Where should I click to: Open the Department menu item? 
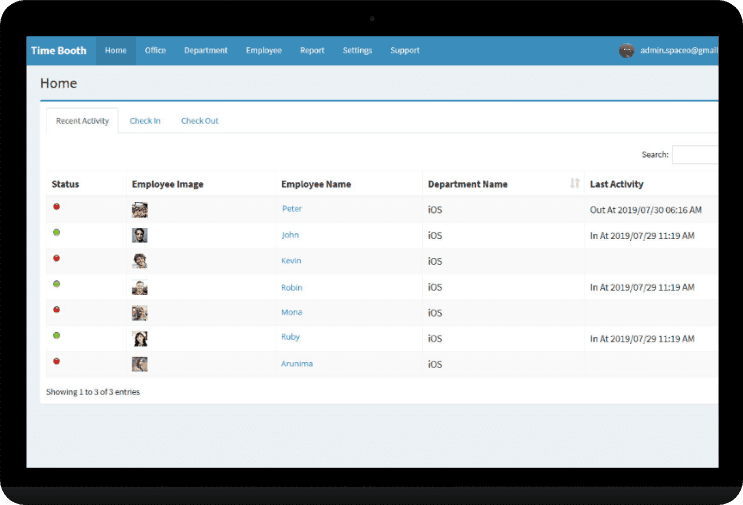pyautogui.click(x=206, y=50)
